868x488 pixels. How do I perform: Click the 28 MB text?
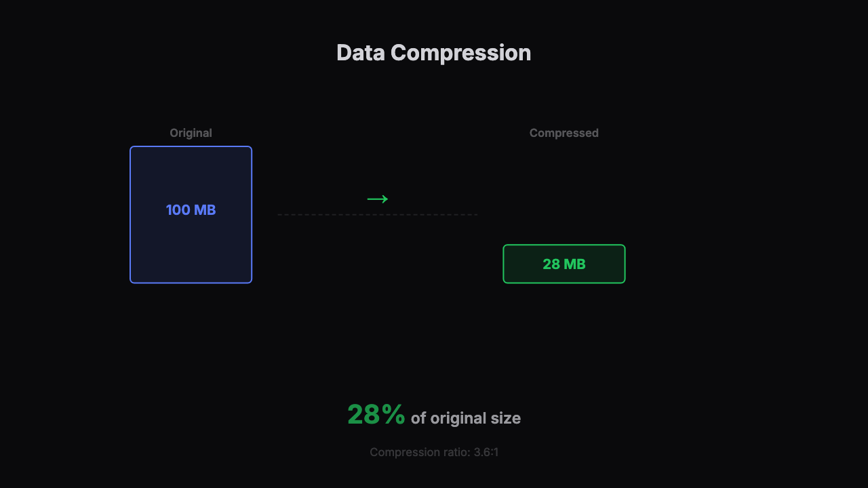coord(564,264)
